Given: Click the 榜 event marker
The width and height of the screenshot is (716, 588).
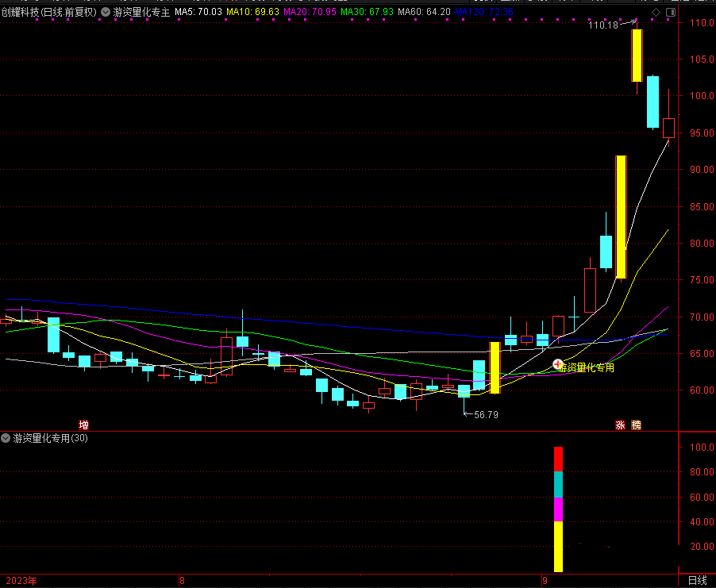Looking at the screenshot, I should 636,425.
